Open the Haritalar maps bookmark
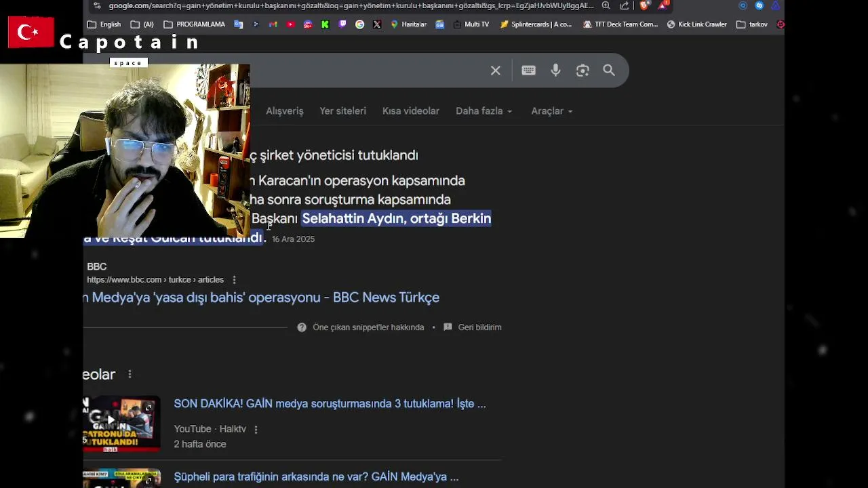 click(408, 24)
